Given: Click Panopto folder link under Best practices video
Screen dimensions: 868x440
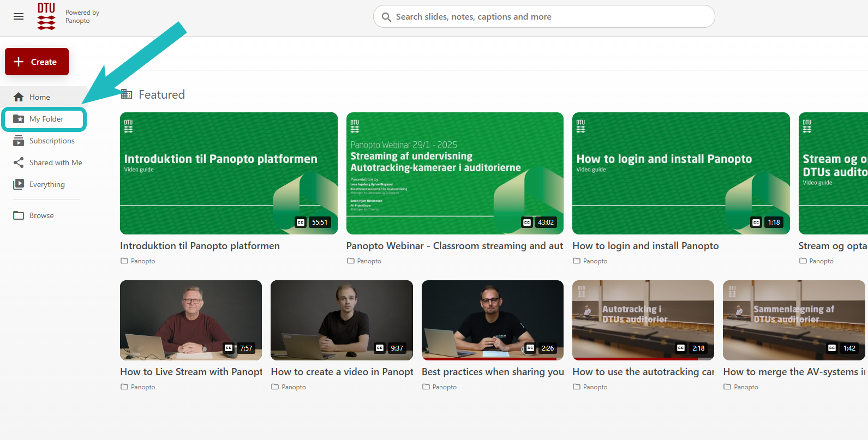Looking at the screenshot, I should pos(444,387).
